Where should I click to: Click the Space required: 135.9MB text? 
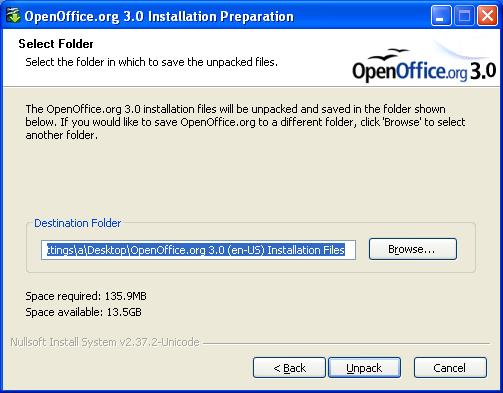coord(86,296)
